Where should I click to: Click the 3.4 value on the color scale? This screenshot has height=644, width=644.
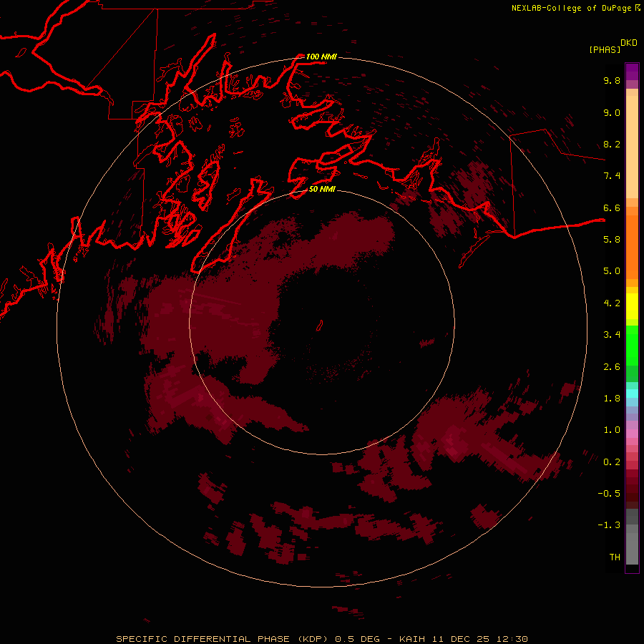pos(612,335)
